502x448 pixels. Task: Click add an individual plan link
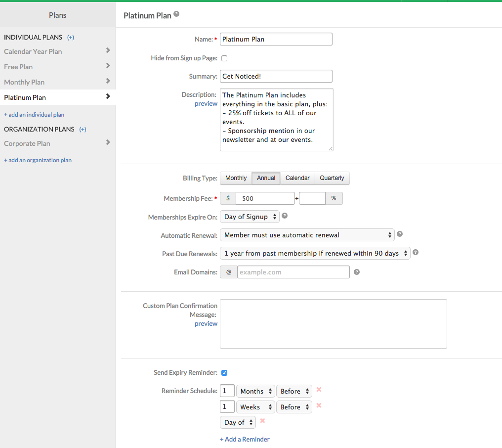click(34, 115)
